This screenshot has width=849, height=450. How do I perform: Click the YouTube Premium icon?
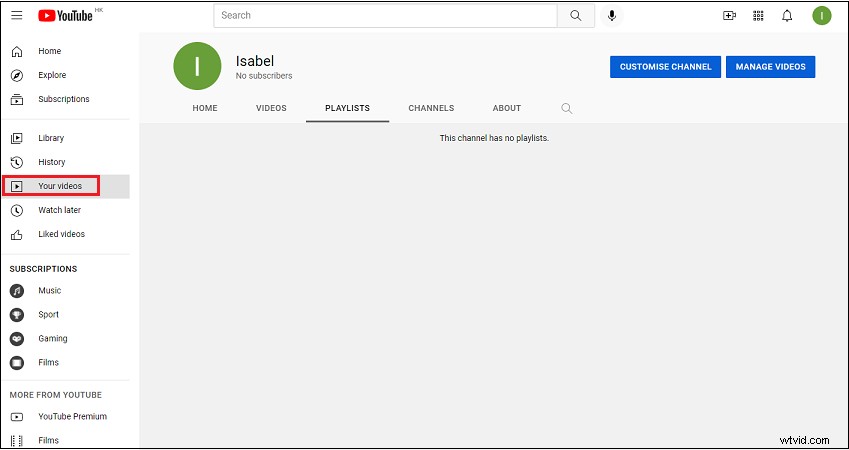17,417
